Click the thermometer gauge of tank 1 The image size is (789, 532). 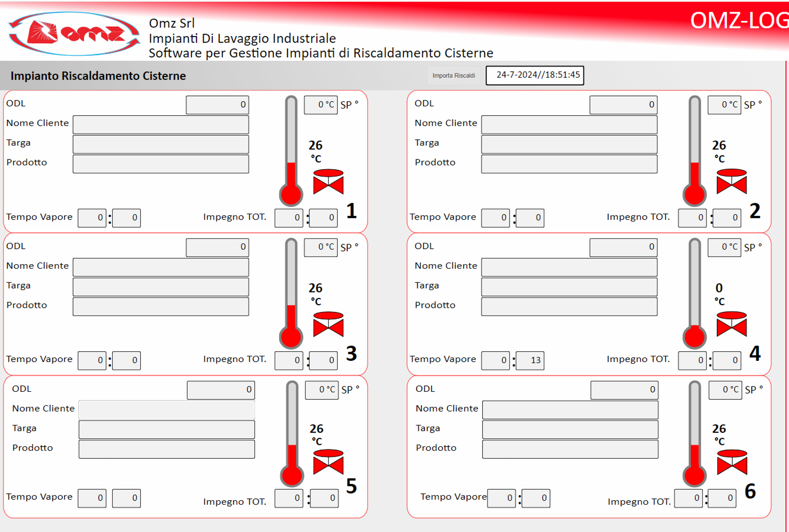[x=291, y=151]
